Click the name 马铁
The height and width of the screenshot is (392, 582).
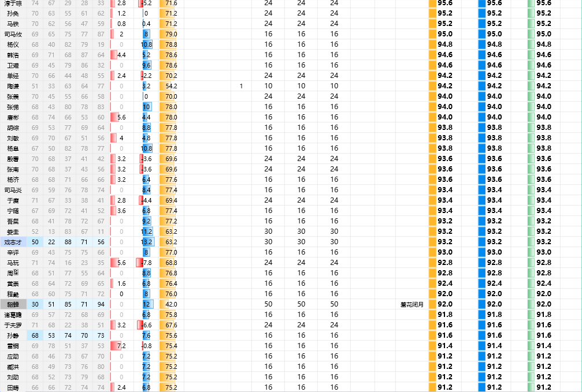click(13, 24)
